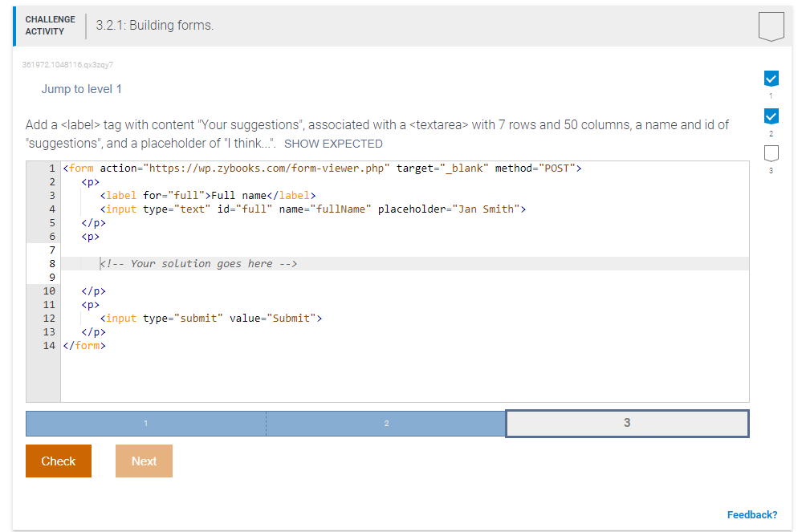This screenshot has height=532, width=802.
Task: Click the solution comment on line 8
Action: (198, 263)
